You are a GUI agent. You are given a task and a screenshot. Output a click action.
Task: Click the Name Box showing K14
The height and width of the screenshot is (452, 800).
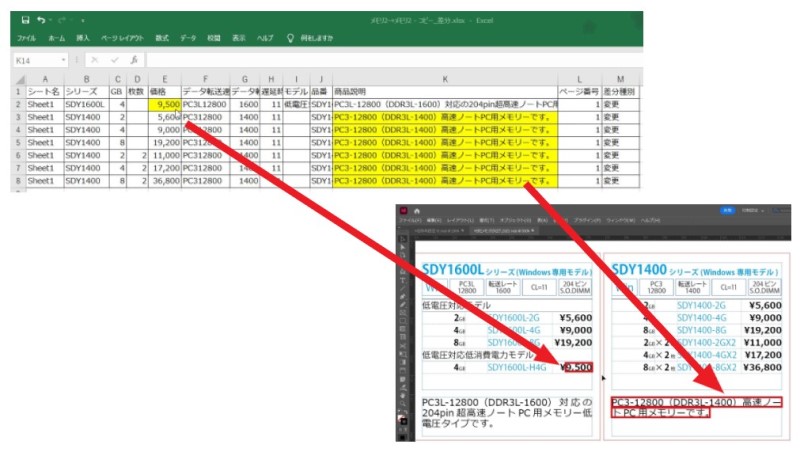36,60
